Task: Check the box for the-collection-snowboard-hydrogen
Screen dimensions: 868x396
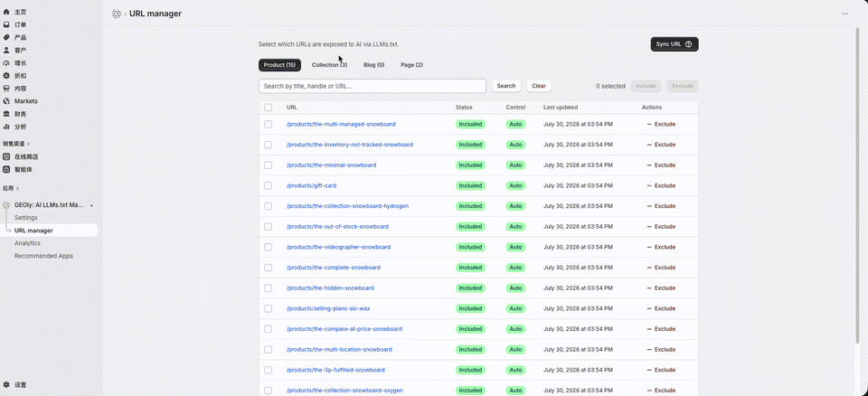Action: coord(268,206)
